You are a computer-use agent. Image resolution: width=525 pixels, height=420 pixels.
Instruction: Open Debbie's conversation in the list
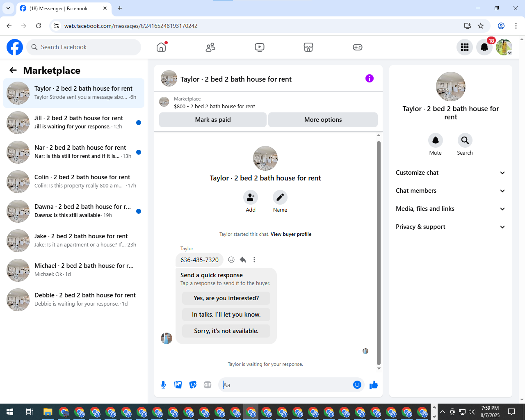pyautogui.click(x=74, y=300)
